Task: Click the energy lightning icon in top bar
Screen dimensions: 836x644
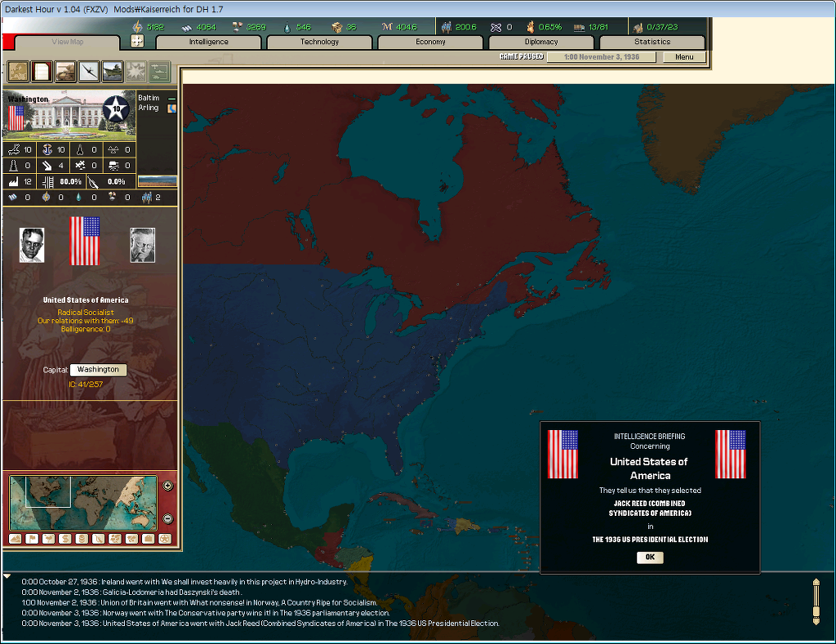Action: point(137,27)
